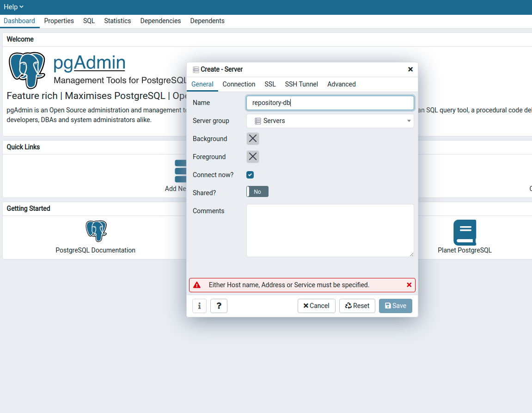Screen dimensions: 532x413
Task: Open the Server group dropdown
Action: [330, 121]
